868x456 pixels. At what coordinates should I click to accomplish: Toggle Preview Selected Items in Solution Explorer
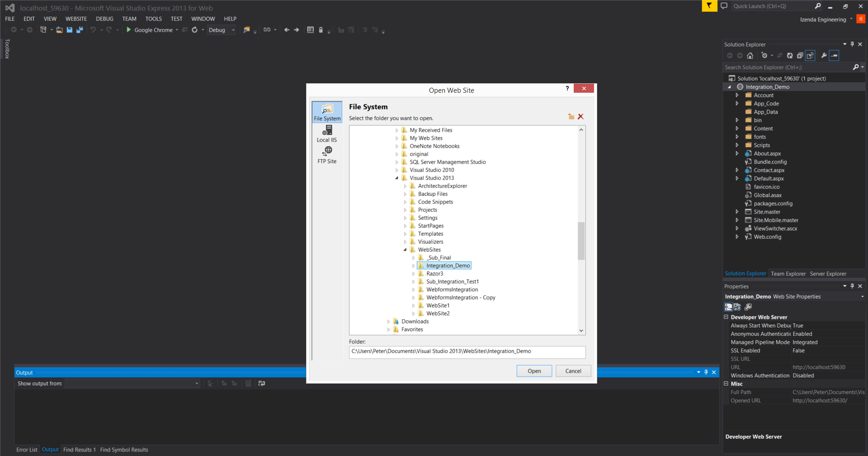tap(835, 56)
